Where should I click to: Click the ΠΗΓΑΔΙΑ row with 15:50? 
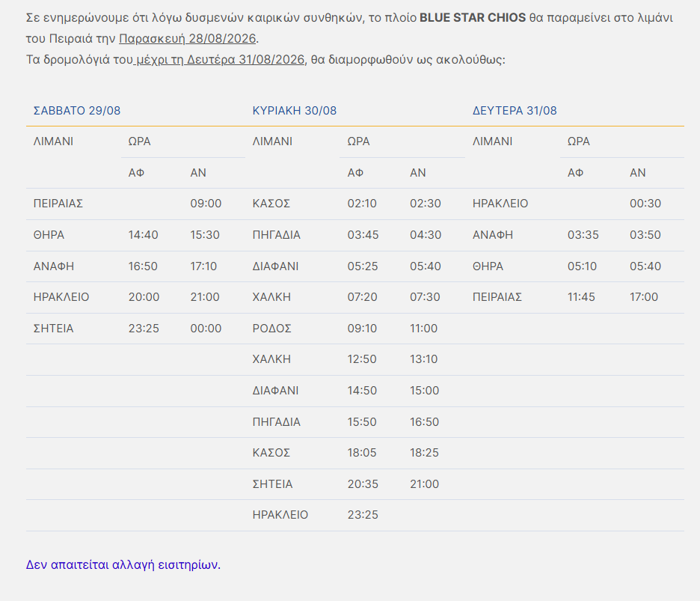tap(277, 422)
